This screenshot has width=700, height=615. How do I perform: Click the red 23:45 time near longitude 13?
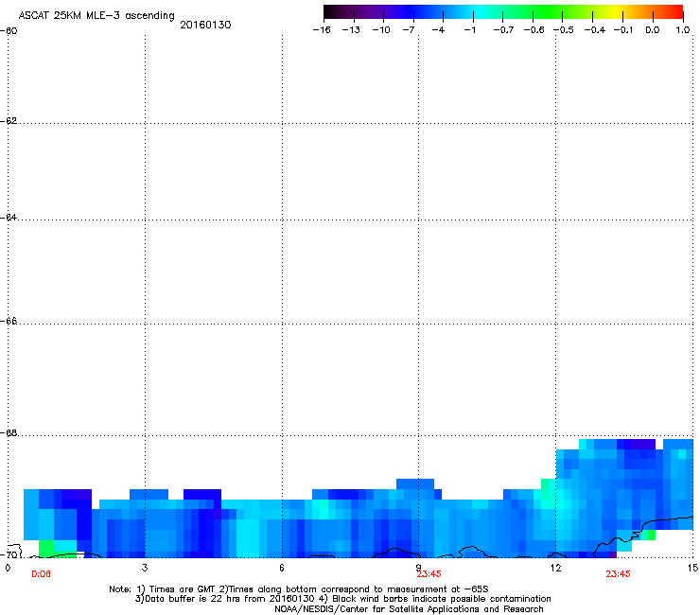(x=619, y=574)
